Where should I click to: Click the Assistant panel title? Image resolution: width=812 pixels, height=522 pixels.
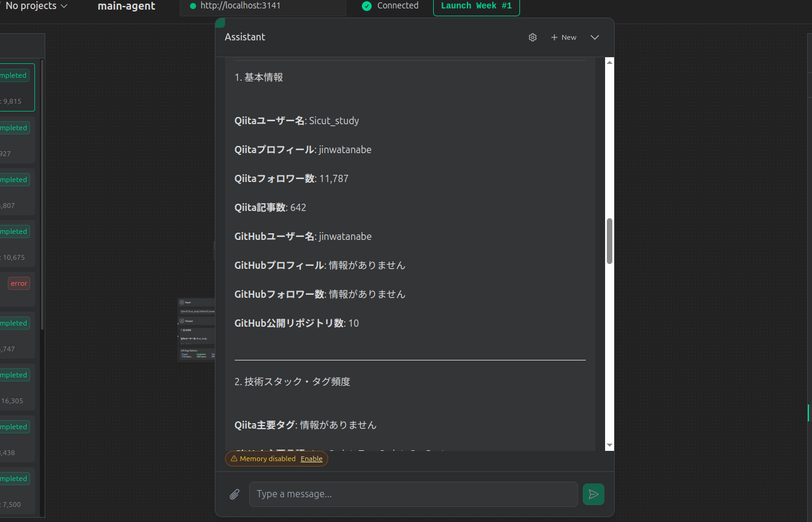coord(245,37)
